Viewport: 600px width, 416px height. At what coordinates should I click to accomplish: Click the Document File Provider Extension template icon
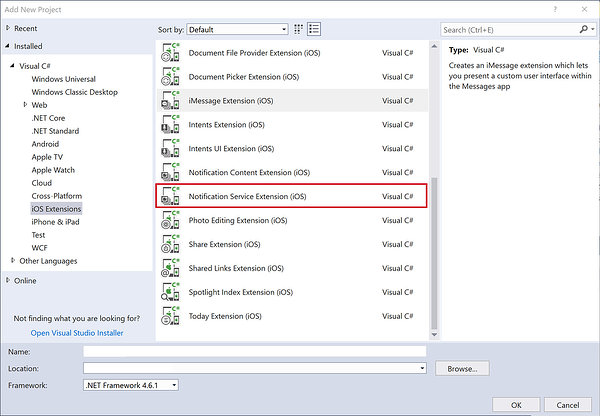171,52
